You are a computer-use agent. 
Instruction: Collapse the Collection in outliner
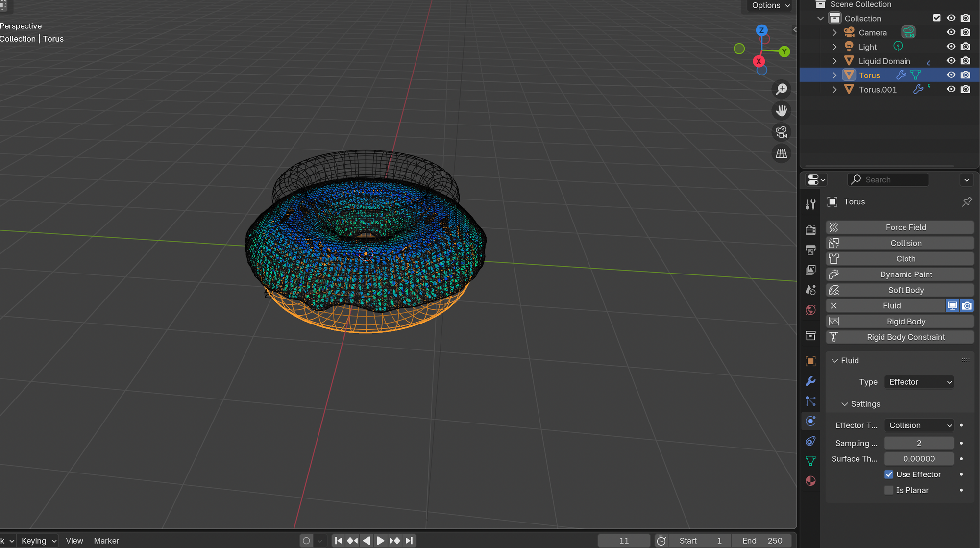pos(820,19)
